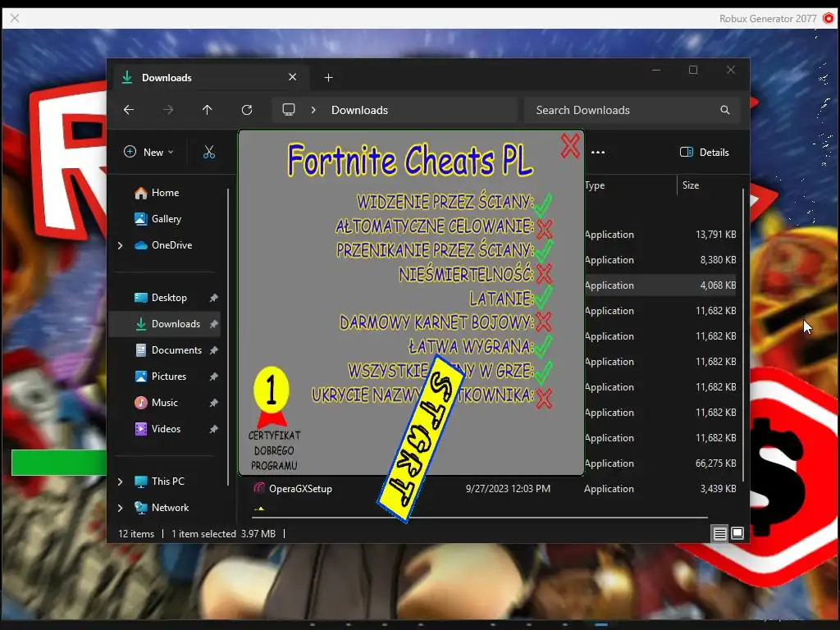Open the three-dot more options menu
The height and width of the screenshot is (630, 840).
[x=598, y=152]
